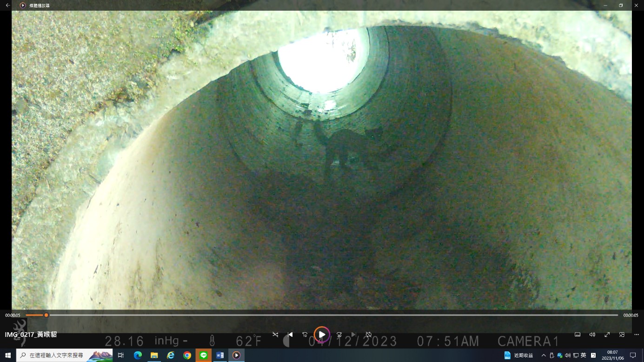
Task: Click the back arrow in the title bar
Action: click(x=7, y=5)
